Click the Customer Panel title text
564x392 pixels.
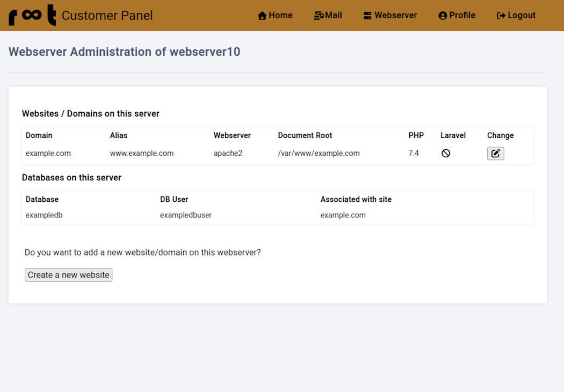point(107,16)
